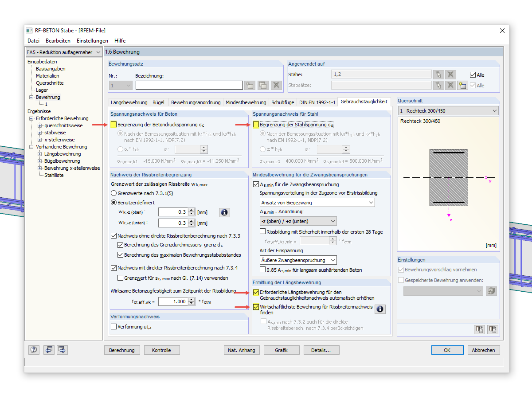
Task: Collapse Erforderliche Bewehrung tree node
Action: pos(31,118)
